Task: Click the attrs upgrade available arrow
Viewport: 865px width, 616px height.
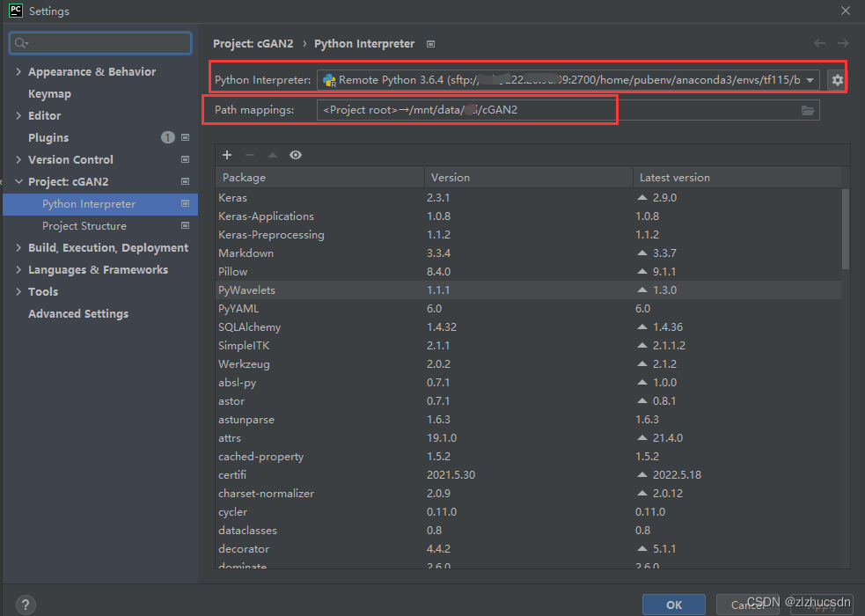Action: [642, 437]
